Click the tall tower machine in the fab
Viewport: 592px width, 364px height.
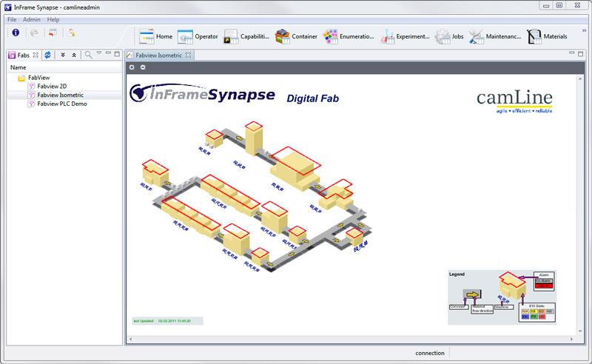pyautogui.click(x=254, y=138)
